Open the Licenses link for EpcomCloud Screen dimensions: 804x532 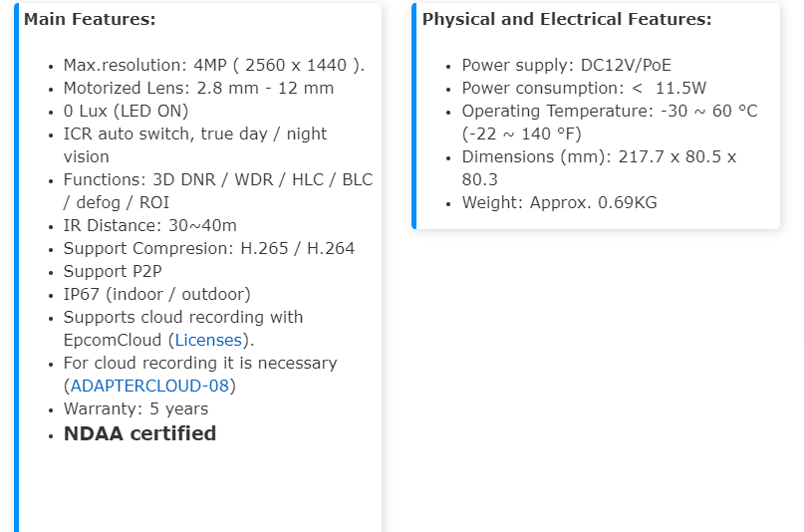coord(208,341)
